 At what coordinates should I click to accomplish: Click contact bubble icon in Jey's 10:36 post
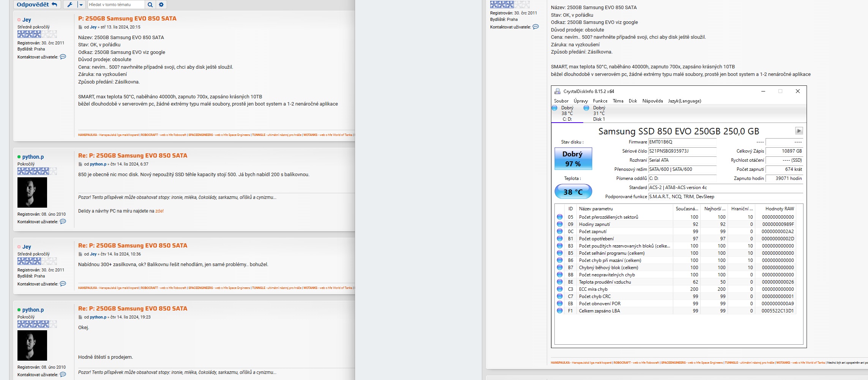click(63, 284)
